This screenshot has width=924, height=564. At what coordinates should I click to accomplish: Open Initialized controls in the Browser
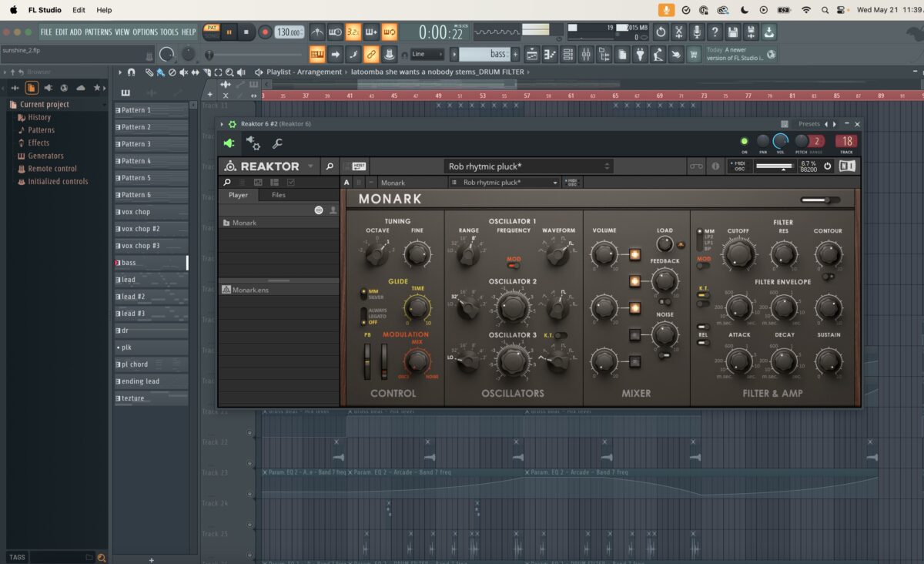point(58,182)
